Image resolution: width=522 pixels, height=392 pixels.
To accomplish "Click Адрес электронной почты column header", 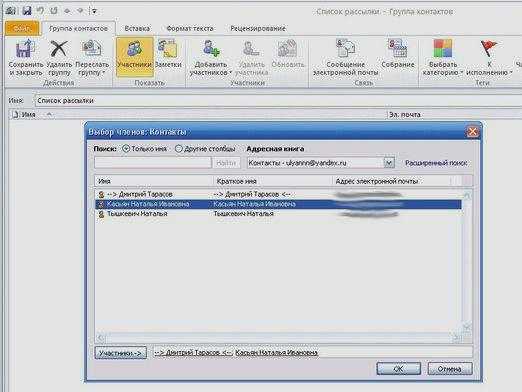I will tap(392, 181).
